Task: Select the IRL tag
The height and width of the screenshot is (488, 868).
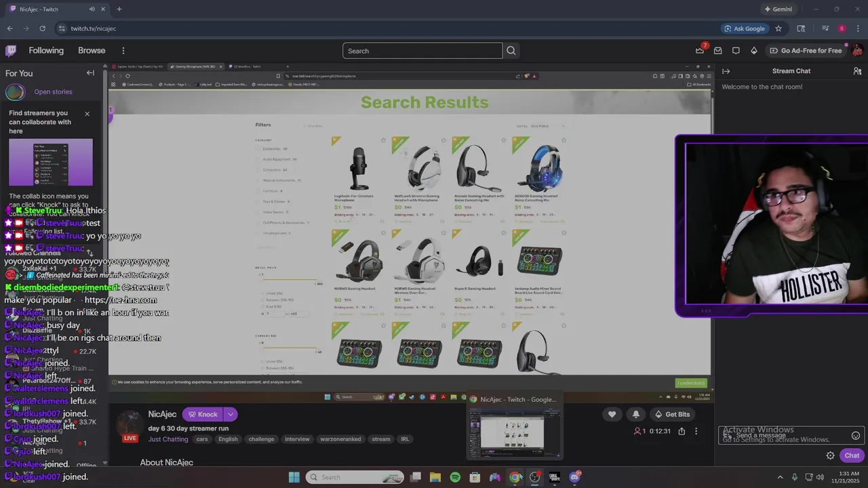Action: click(405, 439)
